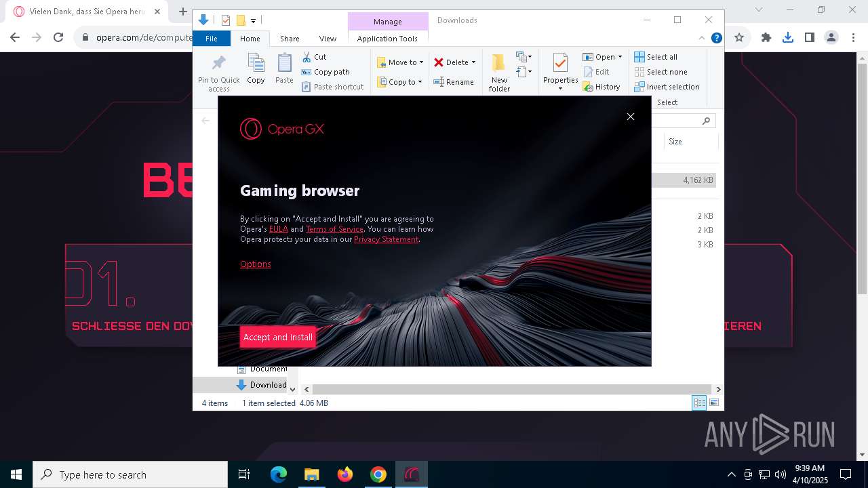Click Copy path in ribbon
Viewport: 868px width, 488px height.
[x=325, y=72]
